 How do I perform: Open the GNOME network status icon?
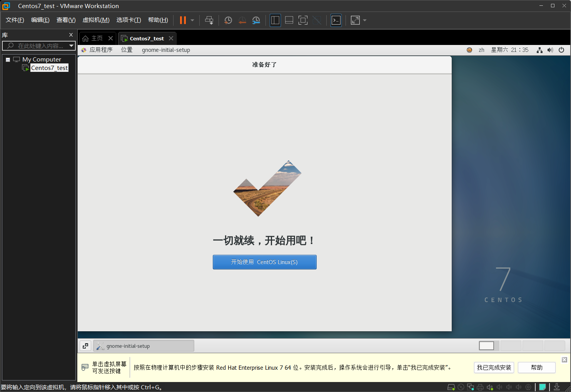click(540, 50)
